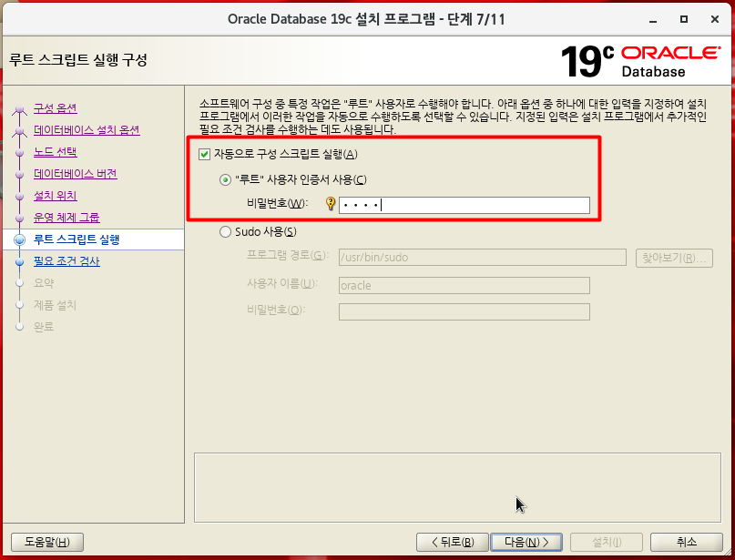Click the 제품 설치 step label
Image resolution: width=735 pixels, height=560 pixels.
coord(55,305)
